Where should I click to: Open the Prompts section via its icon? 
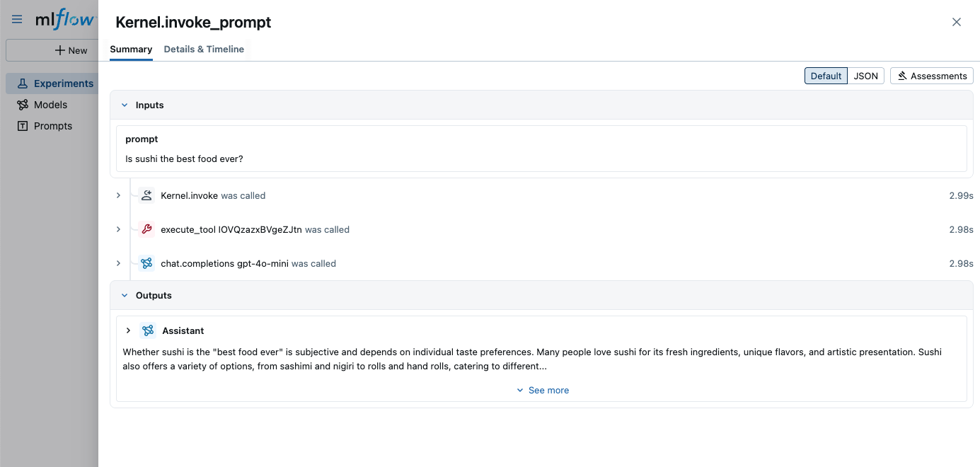(22, 126)
